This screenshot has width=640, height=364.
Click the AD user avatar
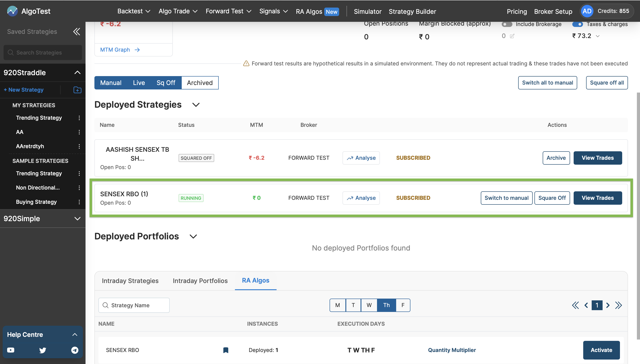coord(587,11)
